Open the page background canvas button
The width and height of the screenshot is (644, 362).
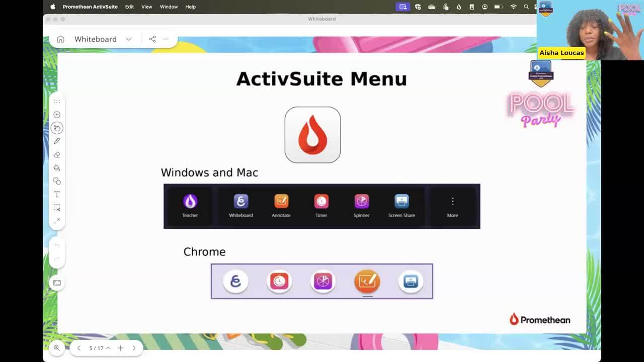pos(57,283)
